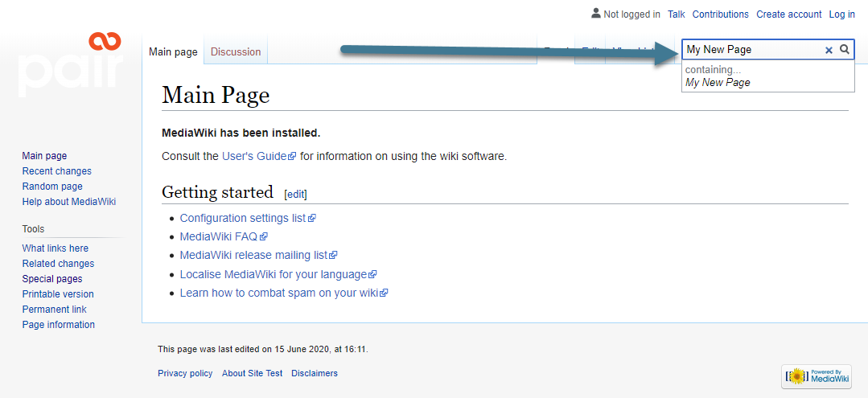Screen dimensions: 868x398
Task: Click into the search input field
Action: pos(752,50)
